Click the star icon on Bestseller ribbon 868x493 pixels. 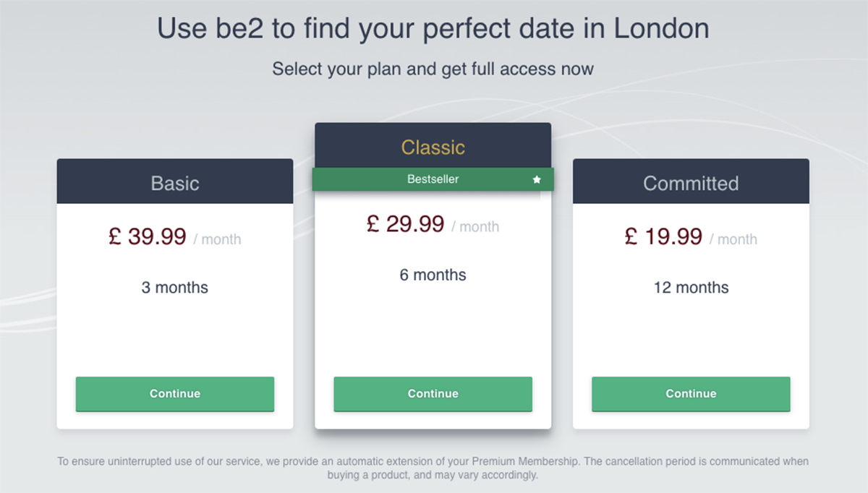point(537,179)
